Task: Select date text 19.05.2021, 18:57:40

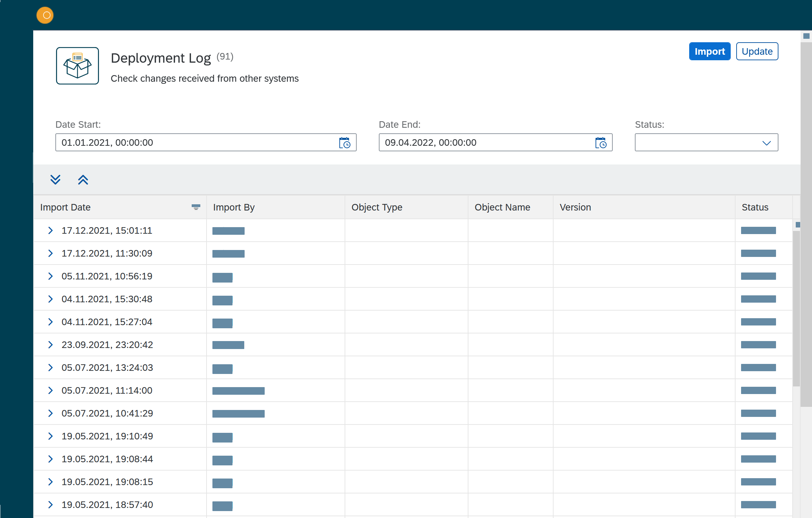Action: [107, 504]
